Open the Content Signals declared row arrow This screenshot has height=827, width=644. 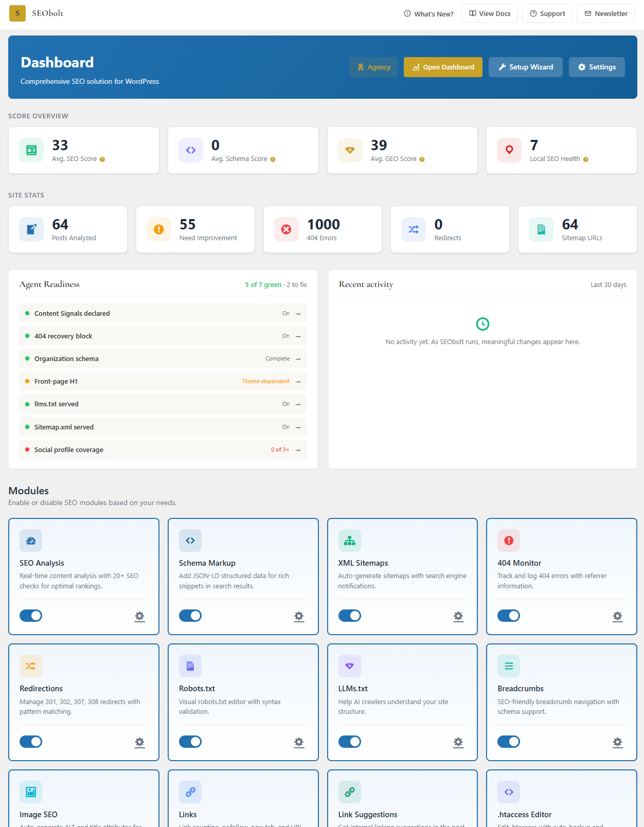[298, 314]
